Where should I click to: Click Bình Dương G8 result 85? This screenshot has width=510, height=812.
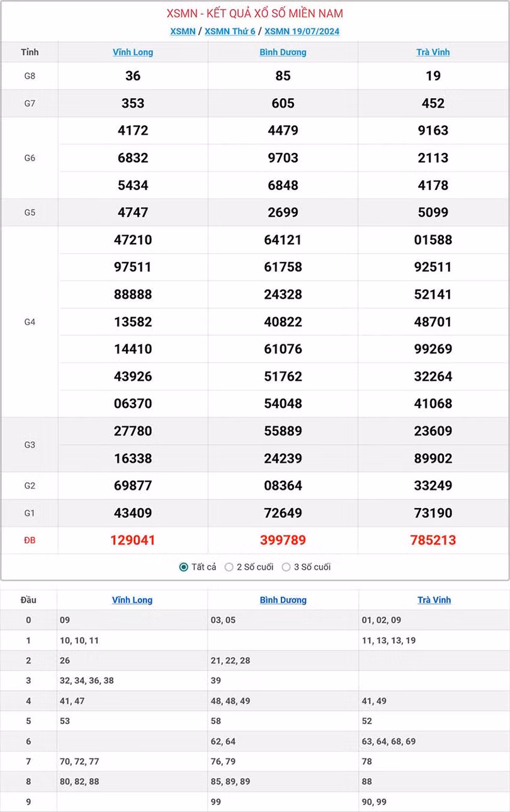(283, 76)
